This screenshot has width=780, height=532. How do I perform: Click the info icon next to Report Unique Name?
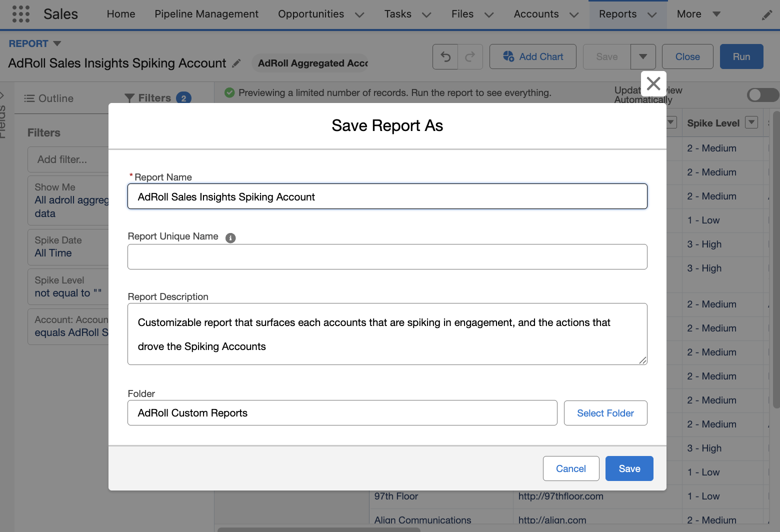click(x=230, y=238)
